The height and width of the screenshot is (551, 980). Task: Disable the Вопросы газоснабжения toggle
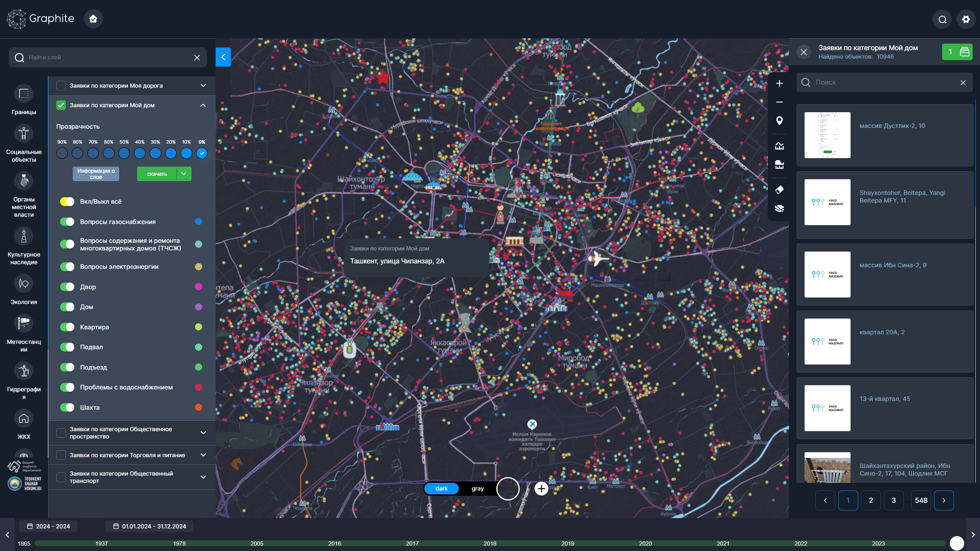click(67, 222)
